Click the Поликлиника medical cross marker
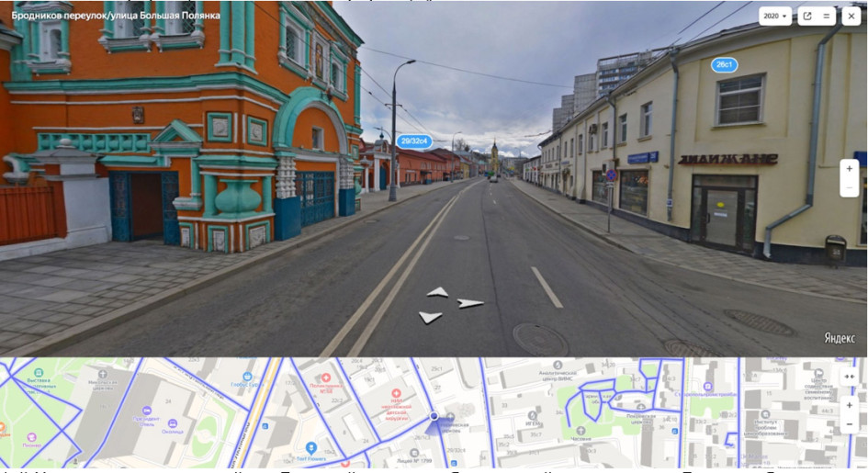Viewport: 868px width, 473px height. point(325,377)
